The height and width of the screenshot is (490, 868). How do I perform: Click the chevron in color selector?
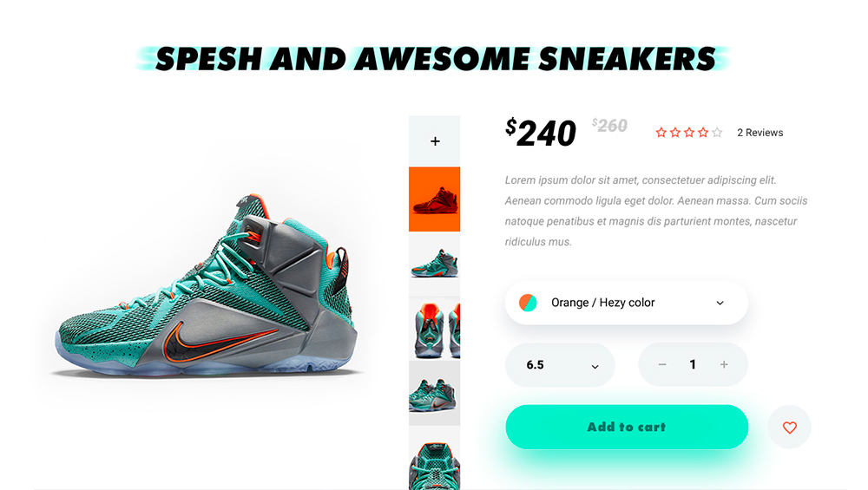pos(720,303)
